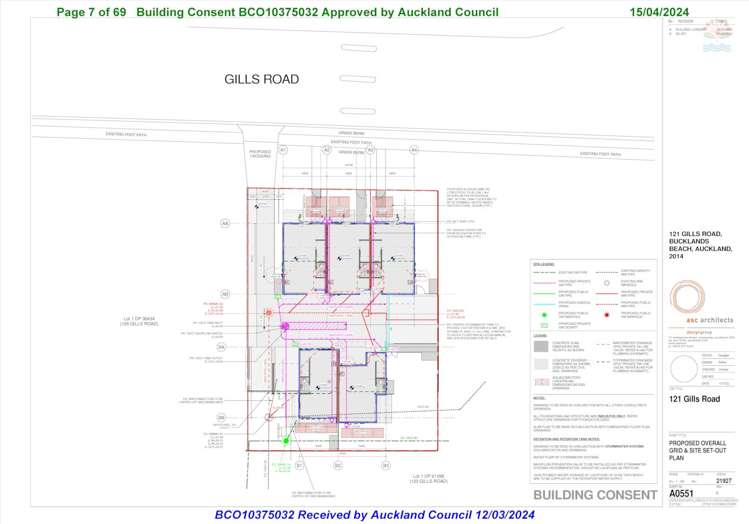Click the 'asc architects' company name
The width and height of the screenshot is (749, 524).
coord(709,320)
